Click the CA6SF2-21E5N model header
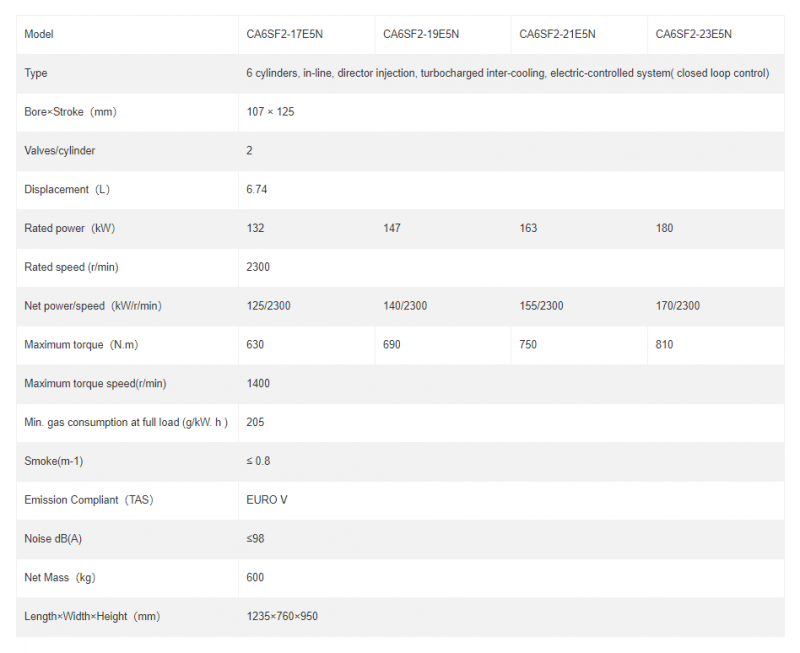The width and height of the screenshot is (800, 653). (x=557, y=34)
